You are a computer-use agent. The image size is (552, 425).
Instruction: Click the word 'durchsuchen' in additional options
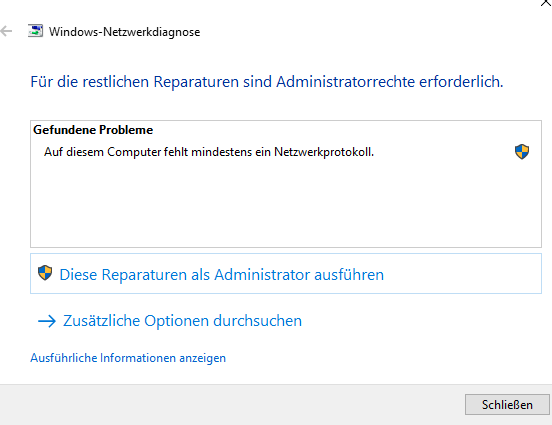pos(257,321)
